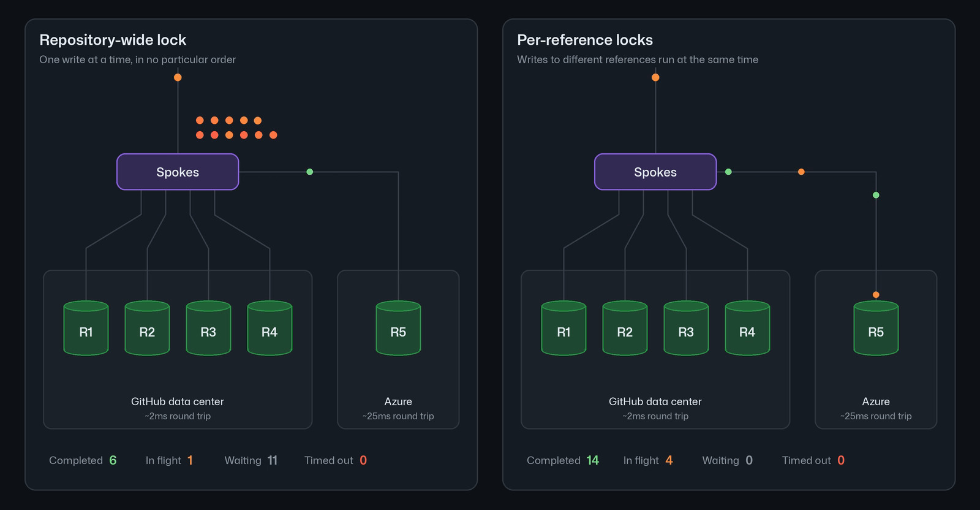Pick replica R3 cylinder in Per-reference locks panel
Screen dimensions: 980x510
(x=686, y=328)
